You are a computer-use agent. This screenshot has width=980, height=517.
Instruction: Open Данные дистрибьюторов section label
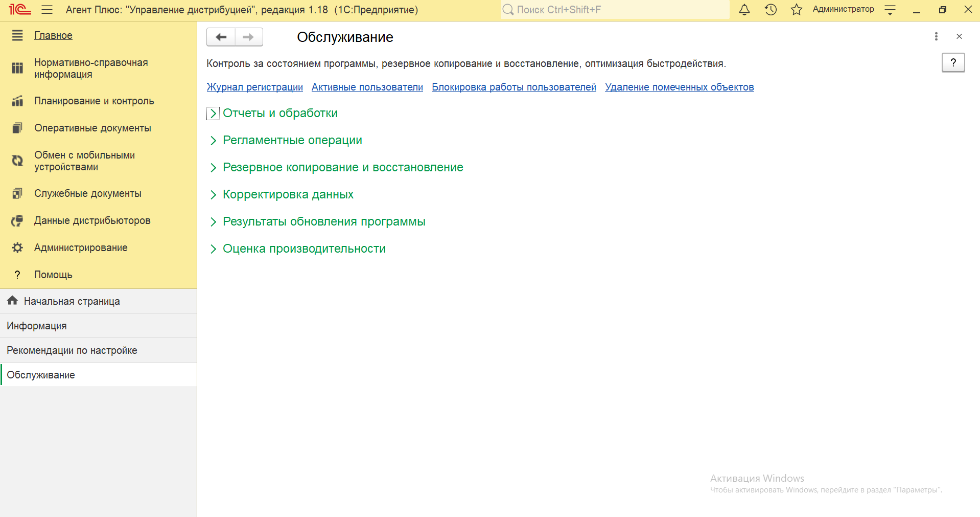92,220
